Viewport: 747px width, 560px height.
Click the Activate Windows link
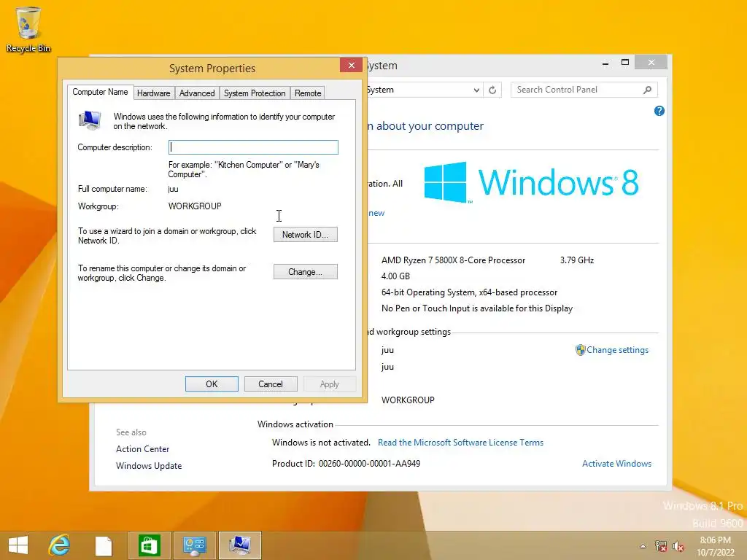(616, 463)
